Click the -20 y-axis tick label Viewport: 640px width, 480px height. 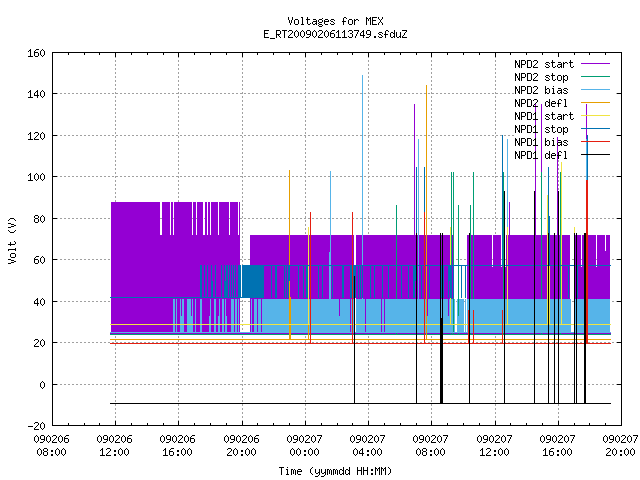36,426
